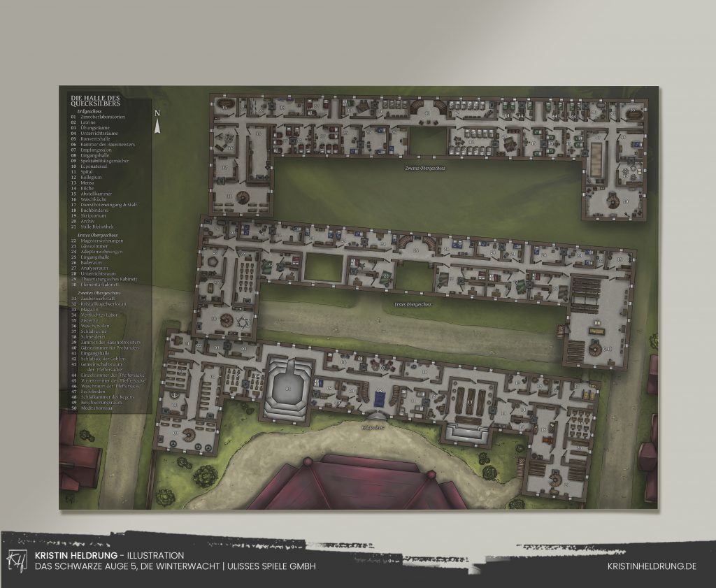This screenshot has width=716, height=588.
Task: Click the Konventshalle octagonal room on map
Action: coord(289,389)
